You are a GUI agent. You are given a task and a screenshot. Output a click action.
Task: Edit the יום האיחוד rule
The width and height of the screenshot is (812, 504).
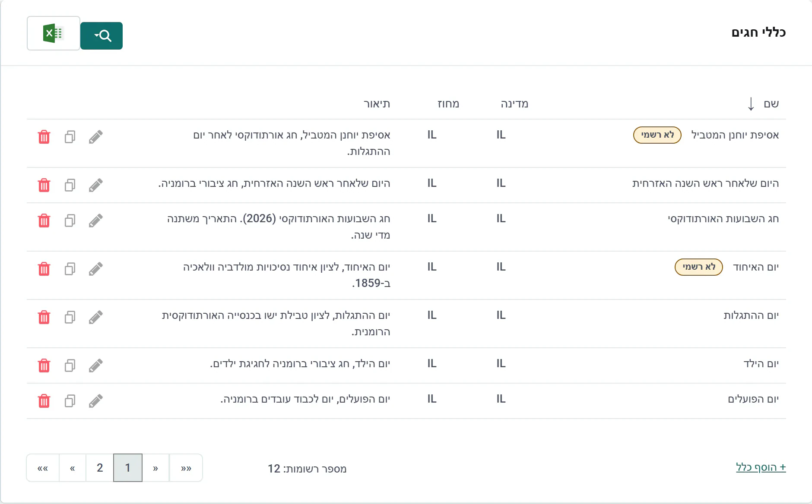point(96,269)
